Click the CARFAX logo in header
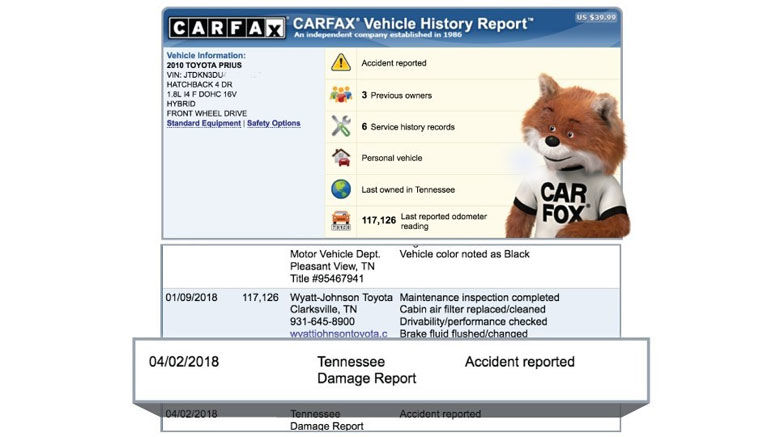 point(227,28)
